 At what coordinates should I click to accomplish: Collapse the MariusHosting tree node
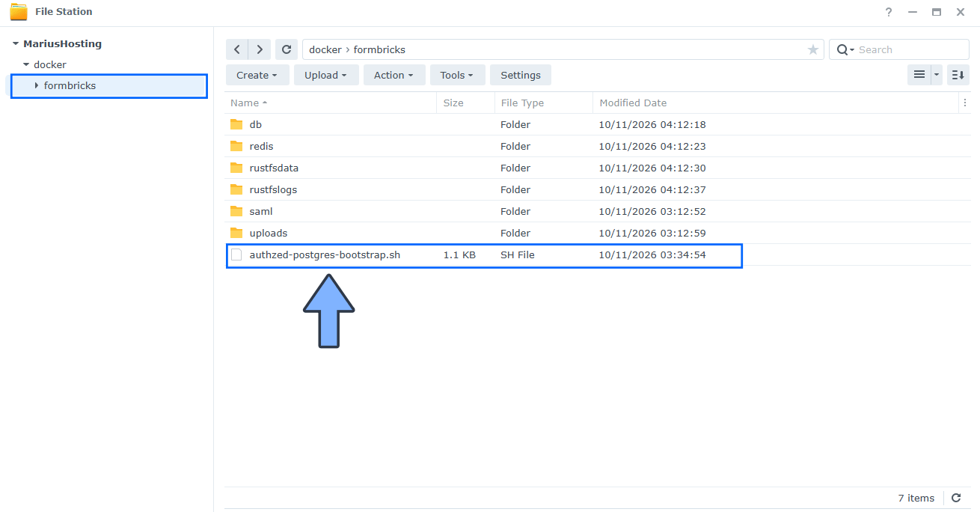pyautogui.click(x=16, y=44)
